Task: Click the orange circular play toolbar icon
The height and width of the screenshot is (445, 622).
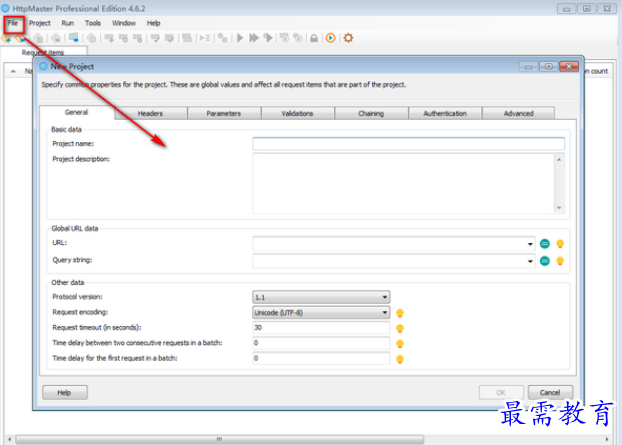Action: point(330,38)
